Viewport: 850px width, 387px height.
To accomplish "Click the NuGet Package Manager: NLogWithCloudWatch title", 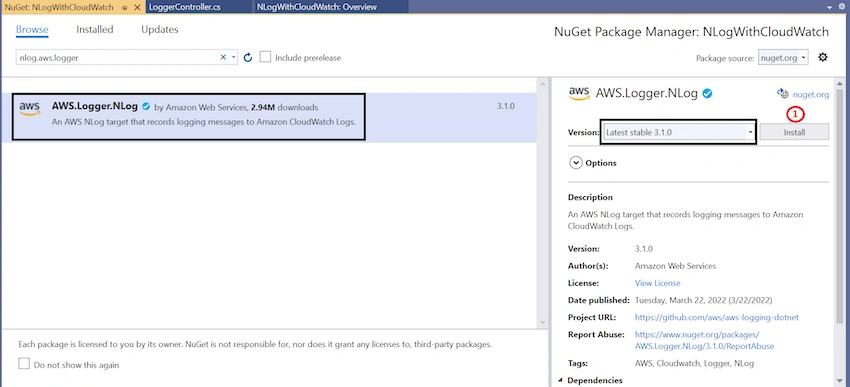I will (691, 31).
